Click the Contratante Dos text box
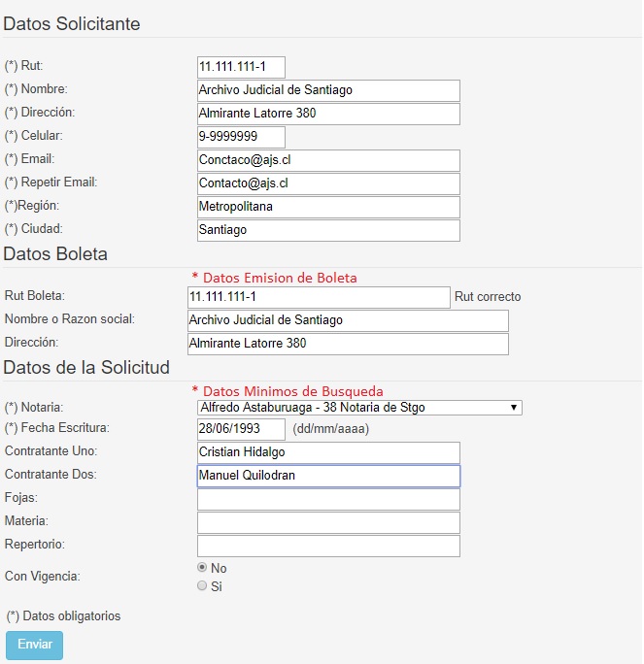644x664 pixels. click(327, 476)
